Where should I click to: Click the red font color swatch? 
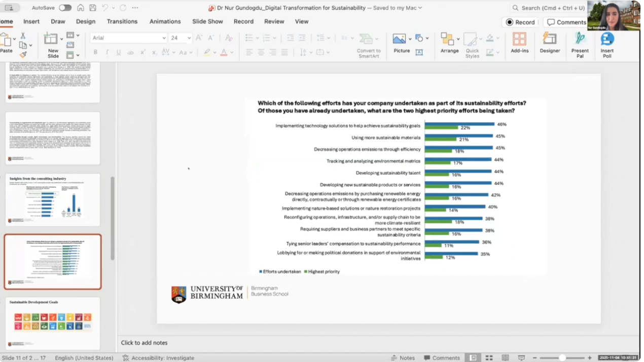[x=224, y=52]
